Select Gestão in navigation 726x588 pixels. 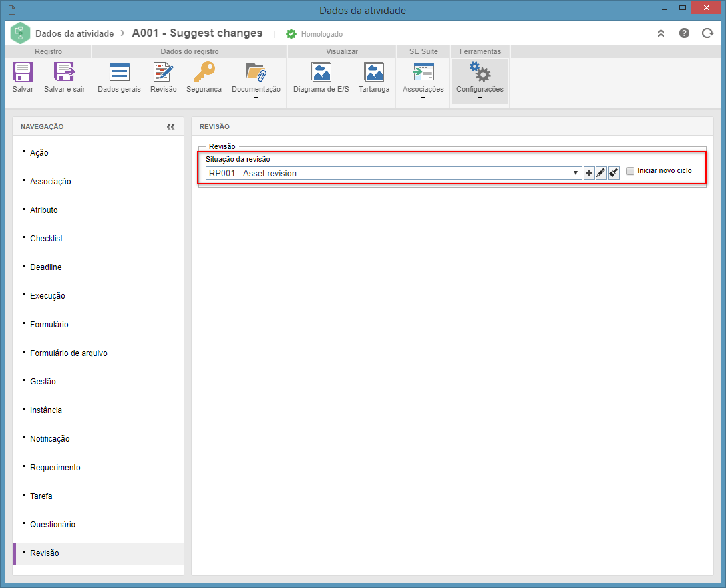tap(43, 382)
